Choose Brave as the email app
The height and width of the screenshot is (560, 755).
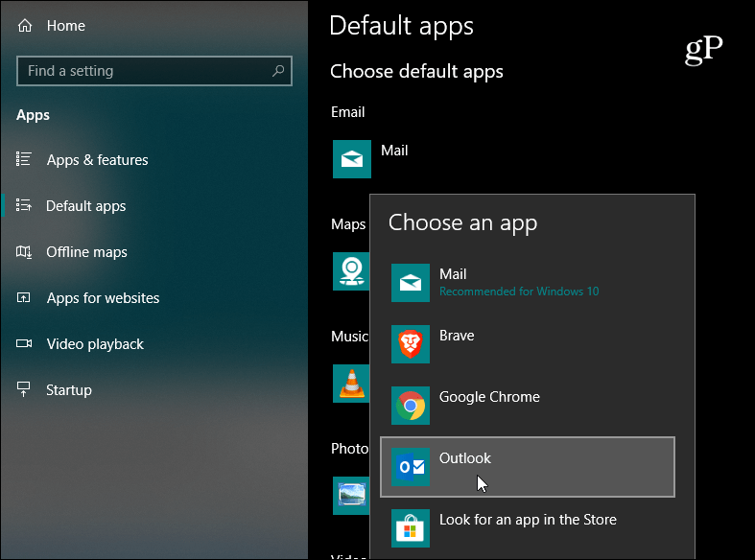(528, 344)
